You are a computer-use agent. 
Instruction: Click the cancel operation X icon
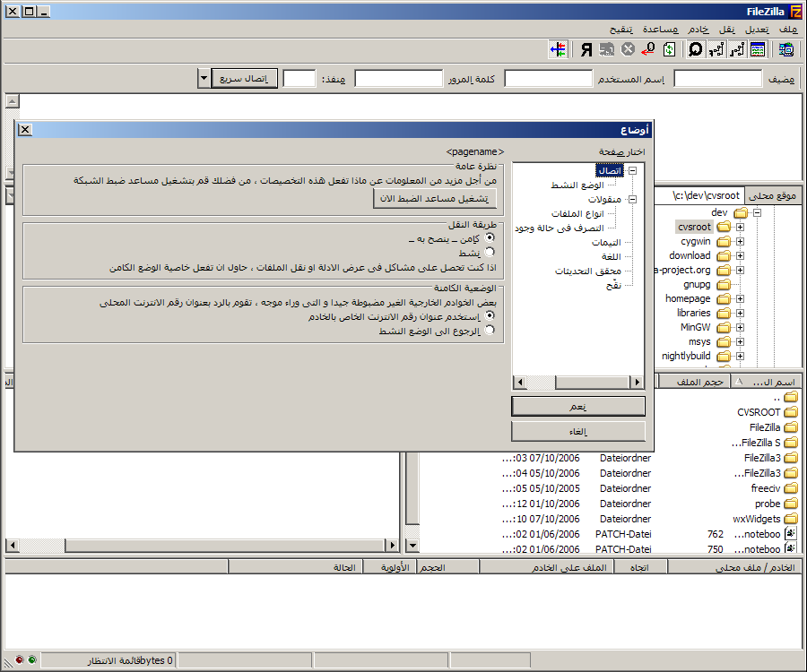(x=628, y=50)
